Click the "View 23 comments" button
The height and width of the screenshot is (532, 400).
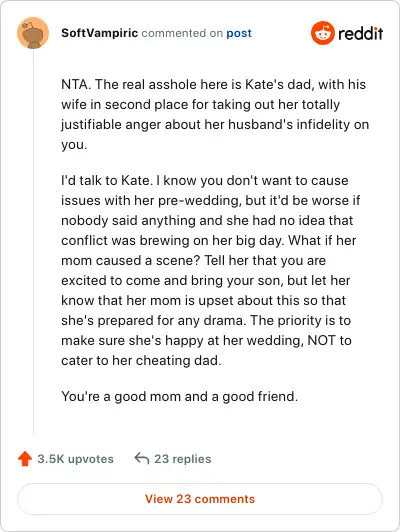pyautogui.click(x=200, y=499)
